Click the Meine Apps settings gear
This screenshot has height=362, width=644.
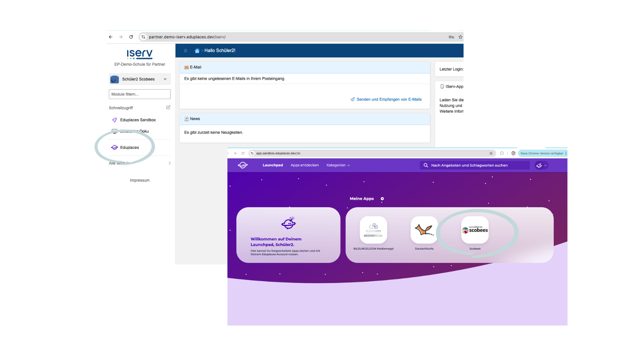(x=382, y=199)
